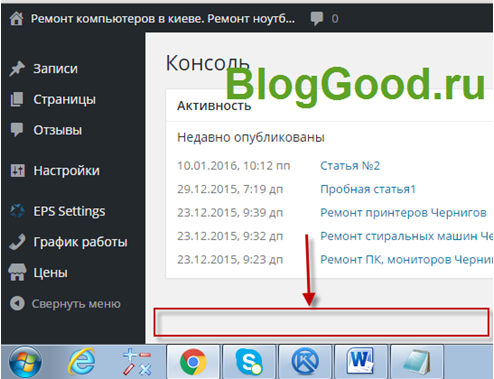Click the date 23.12.2015, 9:23 дп
The height and width of the screenshot is (379, 494).
[230, 259]
